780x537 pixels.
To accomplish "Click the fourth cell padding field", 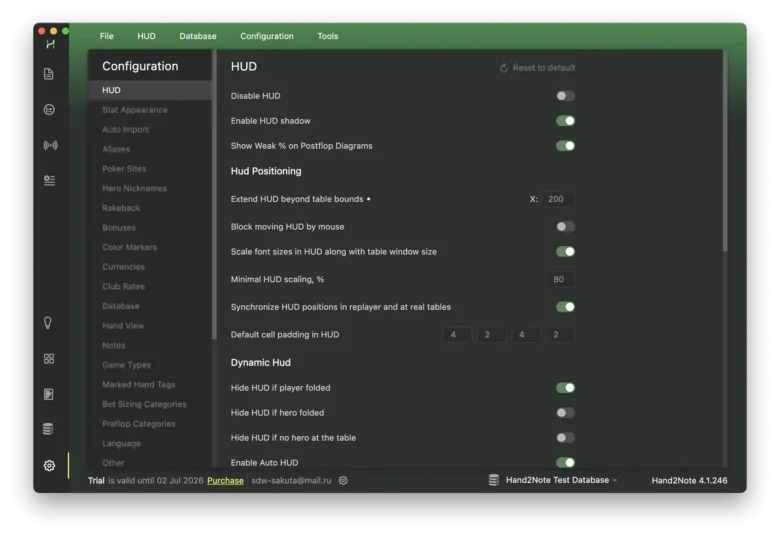I will (x=560, y=335).
